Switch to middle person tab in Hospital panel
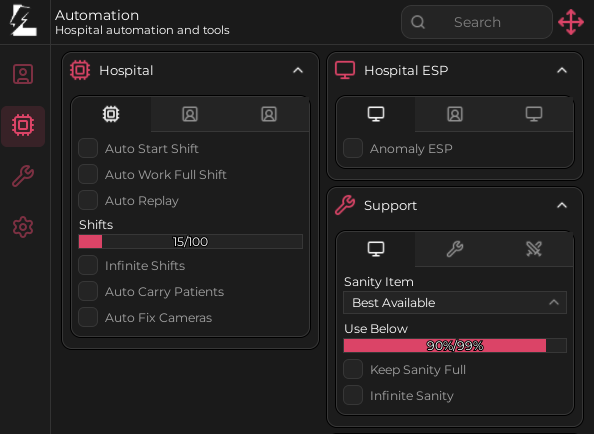Viewport: 594px width, 434px height. point(190,114)
